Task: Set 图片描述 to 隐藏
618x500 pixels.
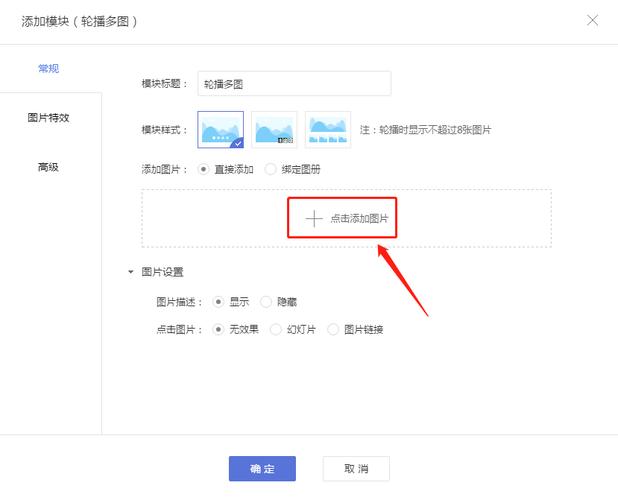Action: 266,301
